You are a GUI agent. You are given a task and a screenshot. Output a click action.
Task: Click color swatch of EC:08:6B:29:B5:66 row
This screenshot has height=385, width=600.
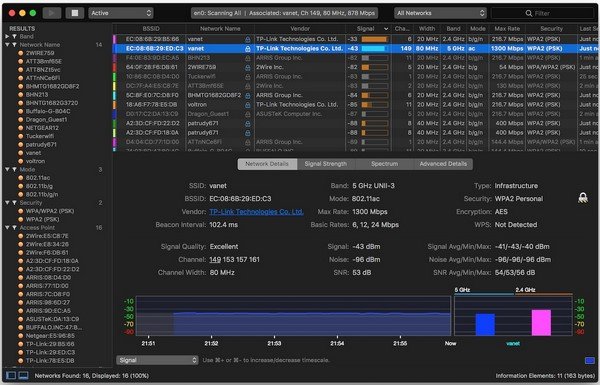[x=114, y=39]
